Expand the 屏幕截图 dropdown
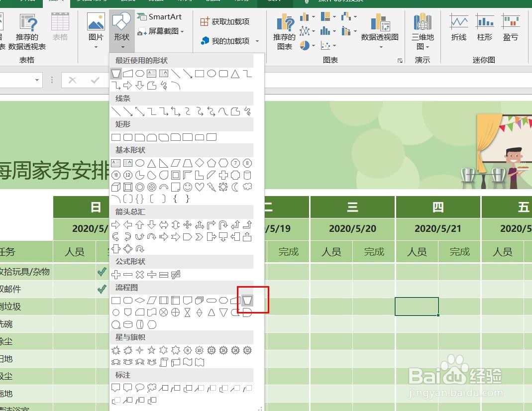 (x=183, y=31)
